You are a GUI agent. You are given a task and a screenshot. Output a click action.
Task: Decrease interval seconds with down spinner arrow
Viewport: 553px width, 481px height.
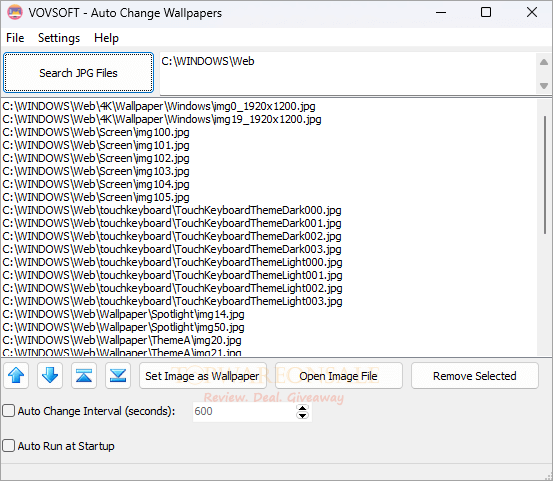pyautogui.click(x=302, y=415)
